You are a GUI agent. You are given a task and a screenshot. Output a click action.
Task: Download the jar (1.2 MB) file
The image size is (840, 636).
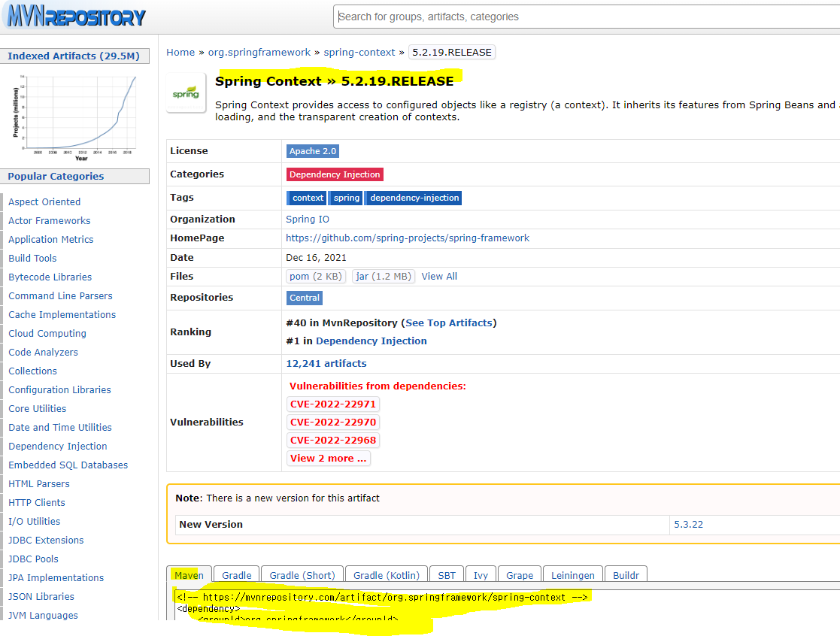point(384,276)
